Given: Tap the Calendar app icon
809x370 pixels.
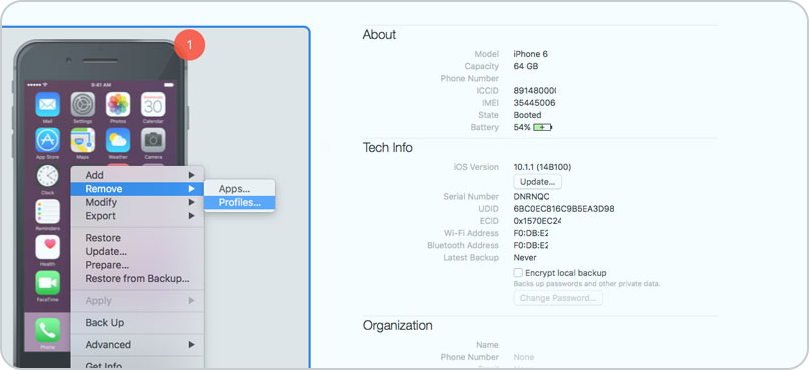Looking at the screenshot, I should 153,105.
